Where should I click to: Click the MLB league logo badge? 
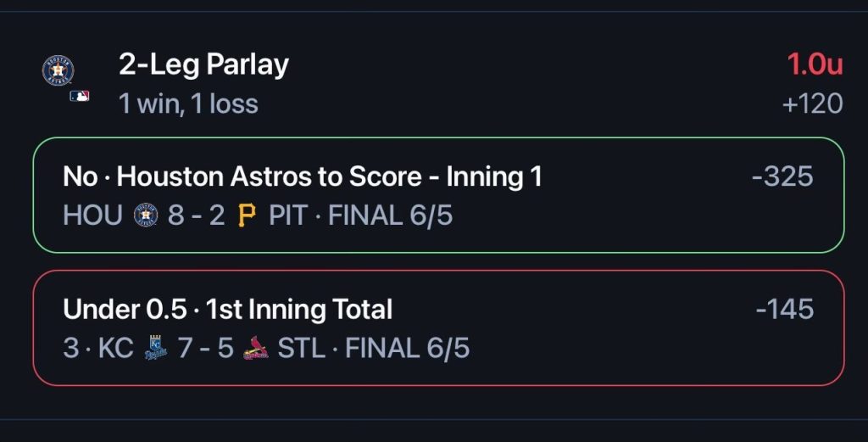(80, 97)
